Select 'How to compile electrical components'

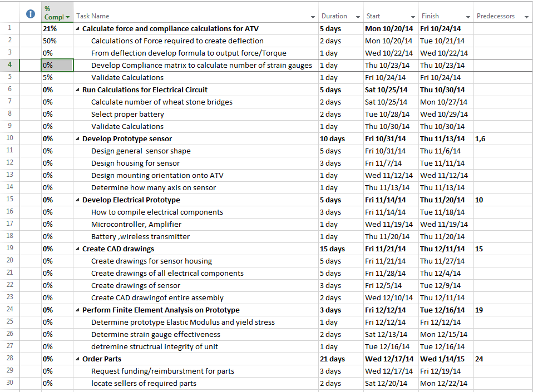(157, 212)
